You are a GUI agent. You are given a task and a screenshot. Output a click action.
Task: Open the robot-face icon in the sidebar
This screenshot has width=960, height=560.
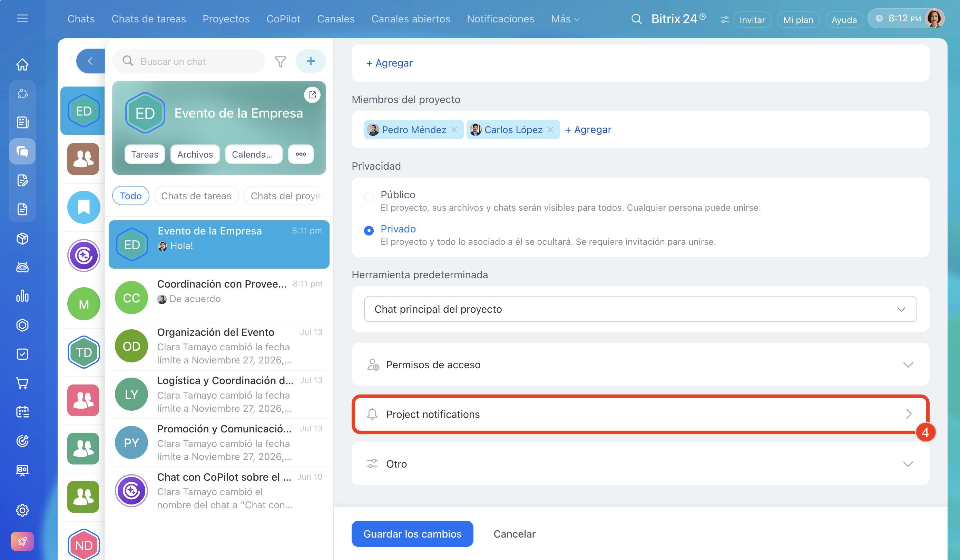(22, 267)
